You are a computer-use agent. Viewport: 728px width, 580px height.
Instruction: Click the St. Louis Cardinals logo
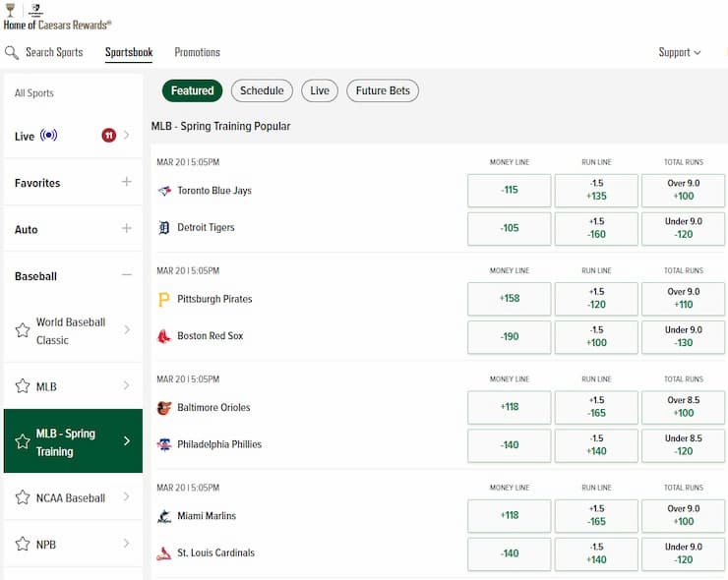[x=163, y=553]
